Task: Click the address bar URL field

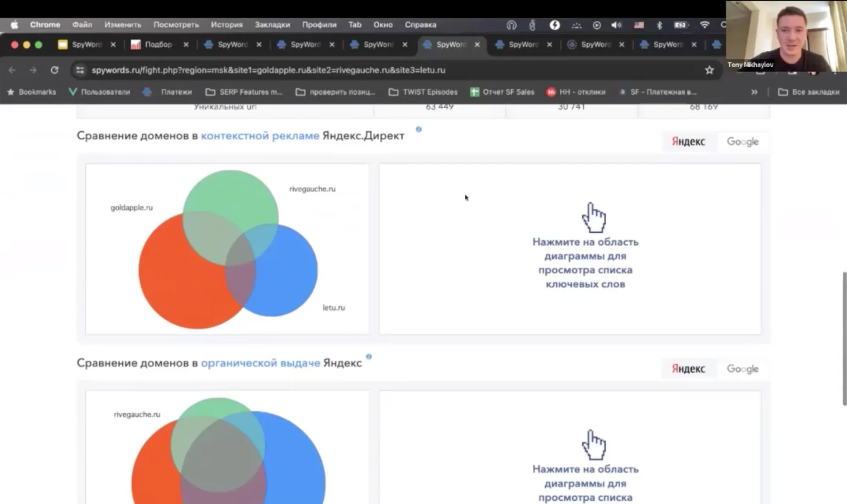Action: pos(395,70)
